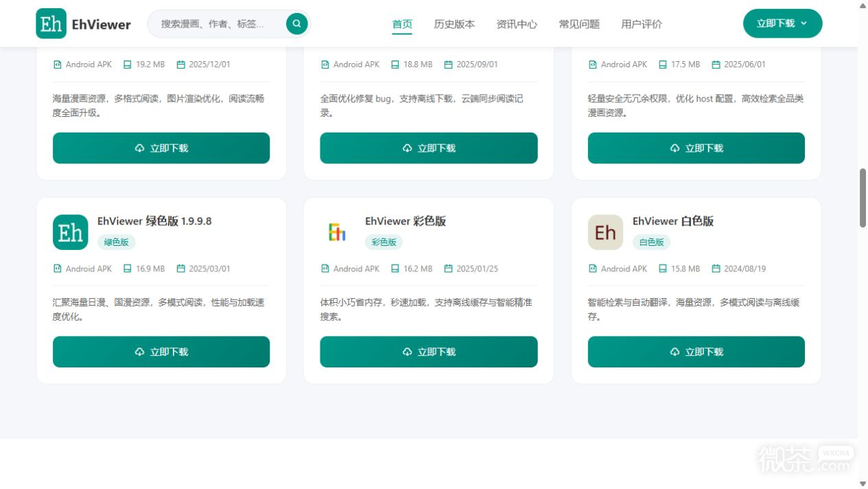
Task: Click the size icon beside 19.2 MB
Action: click(127, 65)
